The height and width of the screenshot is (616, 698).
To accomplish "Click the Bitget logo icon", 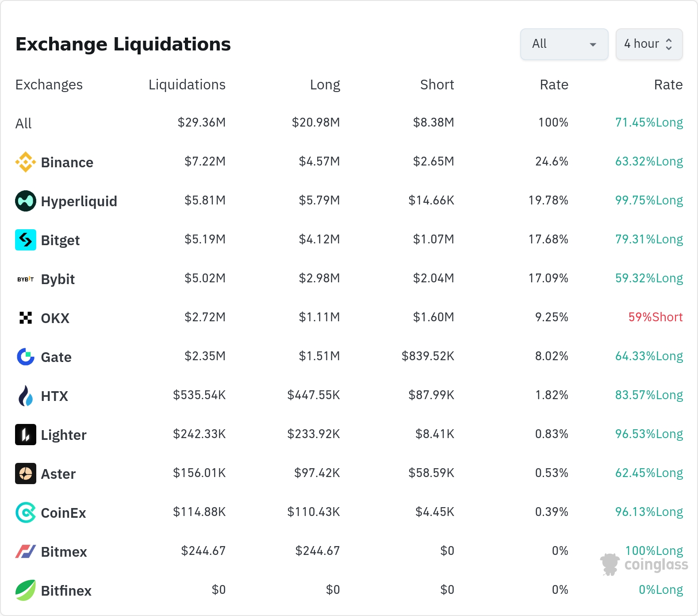I will point(26,240).
